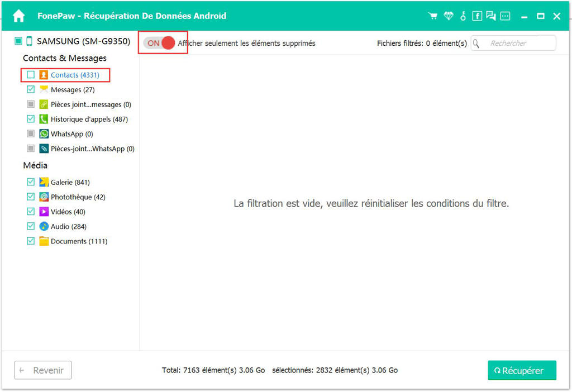Toggle the deleted-items-only ON switch

(159, 43)
